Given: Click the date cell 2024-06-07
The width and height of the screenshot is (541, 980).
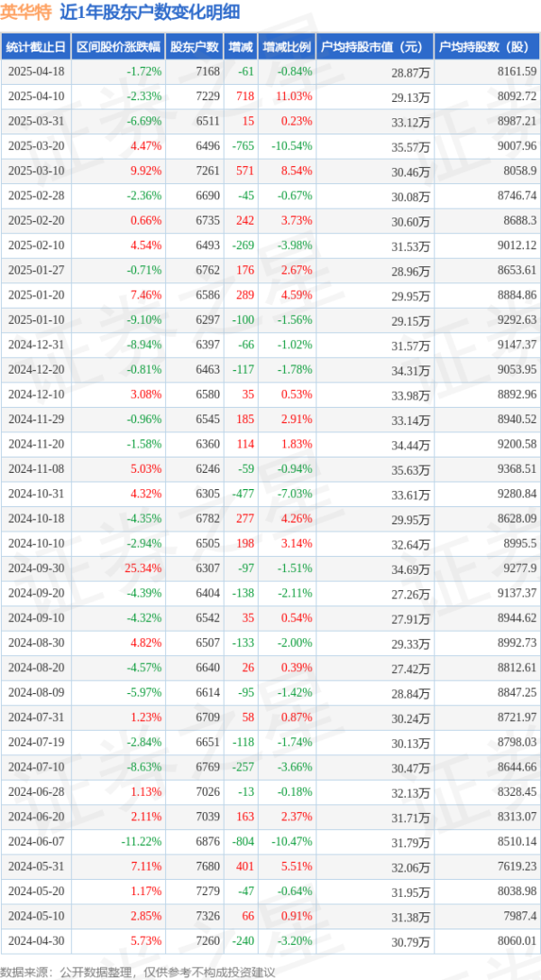Looking at the screenshot, I should click(37, 843).
